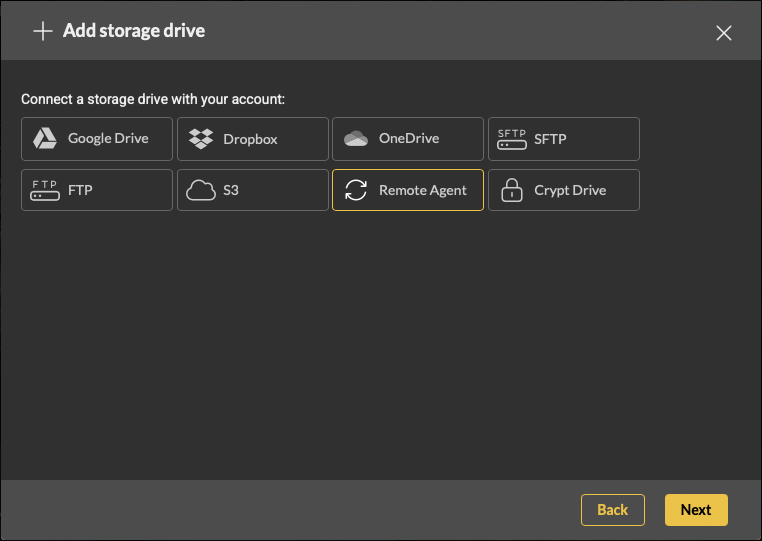Viewport: 762px width, 541px height.
Task: Pick the OneDrive text label
Action: coord(409,139)
